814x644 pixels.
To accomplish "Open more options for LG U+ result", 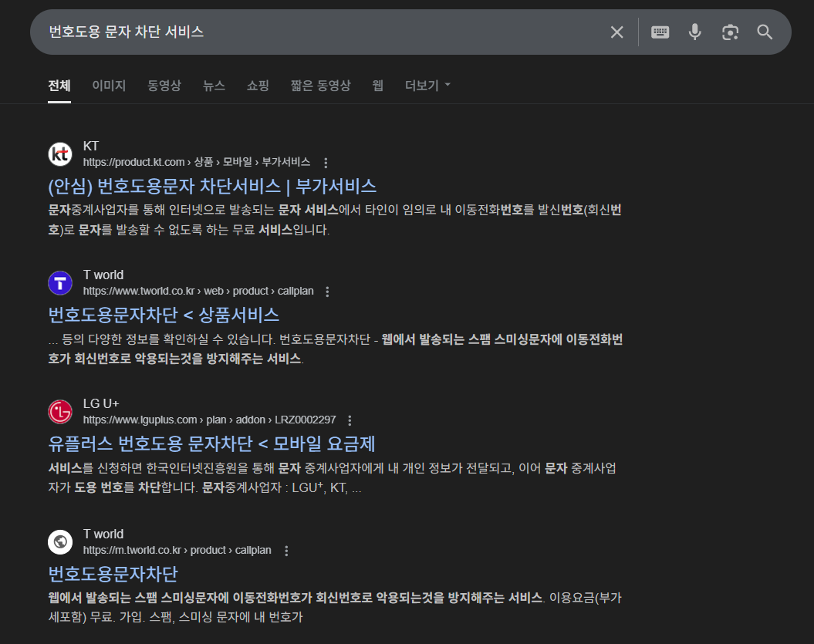I will pos(350,420).
